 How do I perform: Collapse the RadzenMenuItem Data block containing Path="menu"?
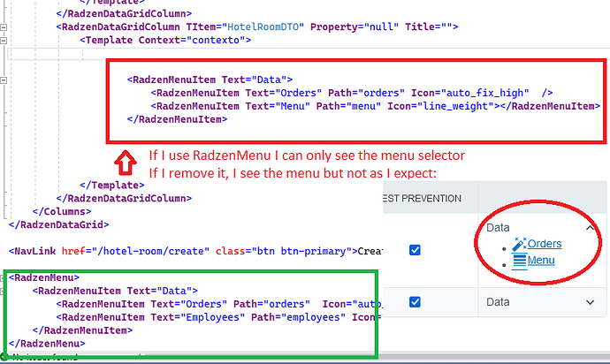(x=4, y=80)
